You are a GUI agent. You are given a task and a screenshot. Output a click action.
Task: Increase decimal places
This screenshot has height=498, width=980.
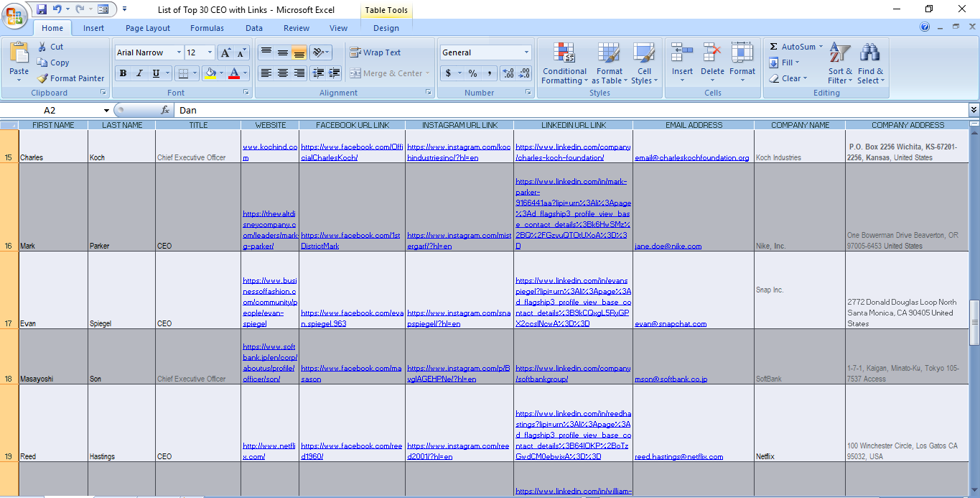(x=508, y=73)
